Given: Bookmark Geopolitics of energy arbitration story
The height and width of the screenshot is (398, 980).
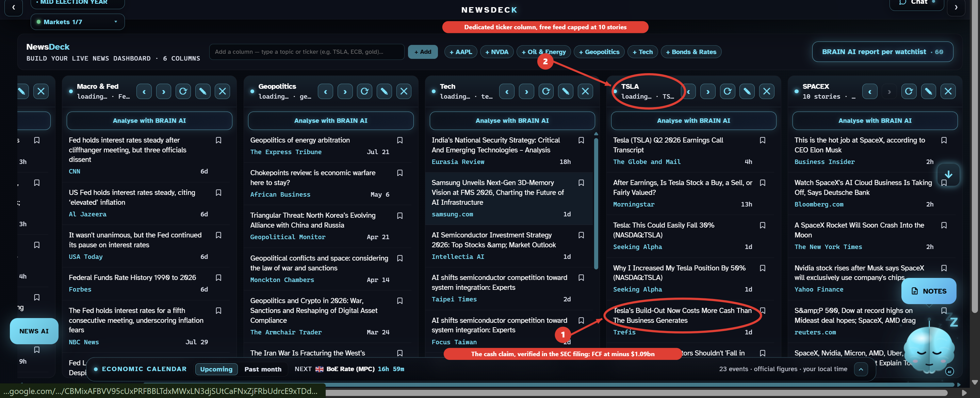Looking at the screenshot, I should (400, 140).
